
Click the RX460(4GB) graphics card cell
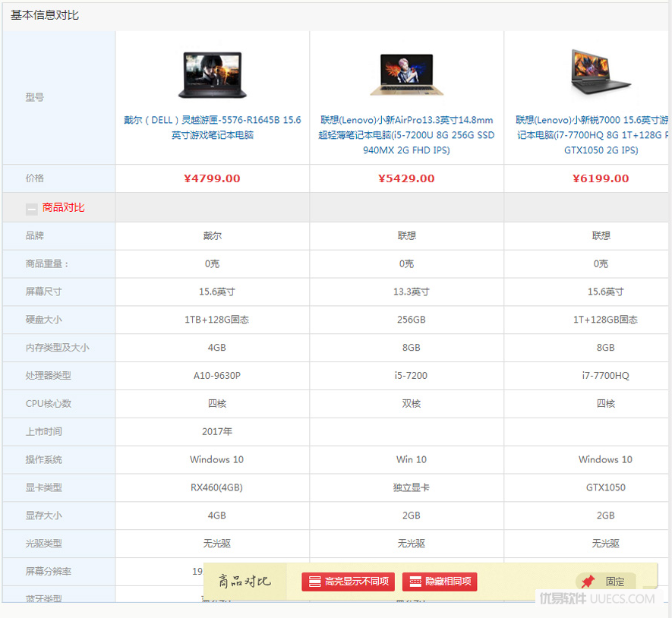216,487
